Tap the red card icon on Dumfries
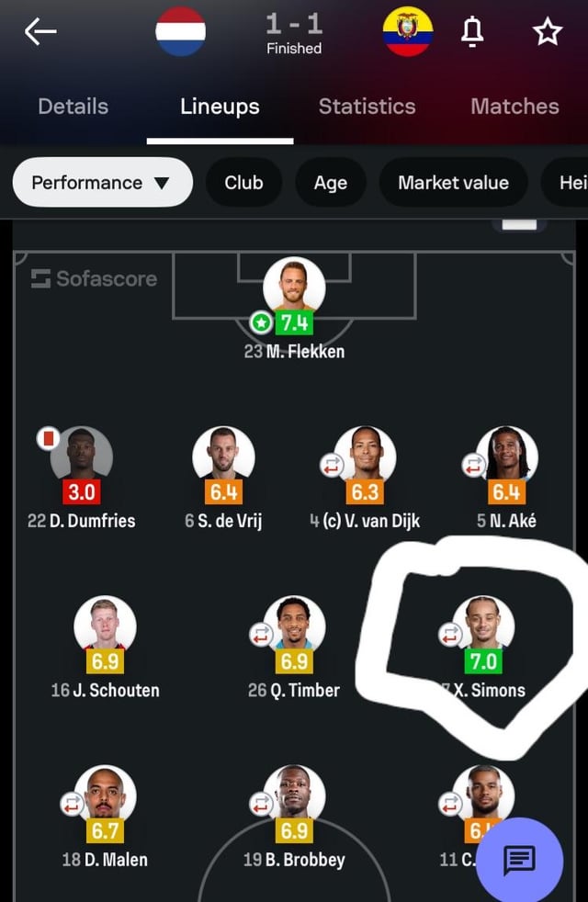This screenshot has height=902, width=588. [49, 439]
